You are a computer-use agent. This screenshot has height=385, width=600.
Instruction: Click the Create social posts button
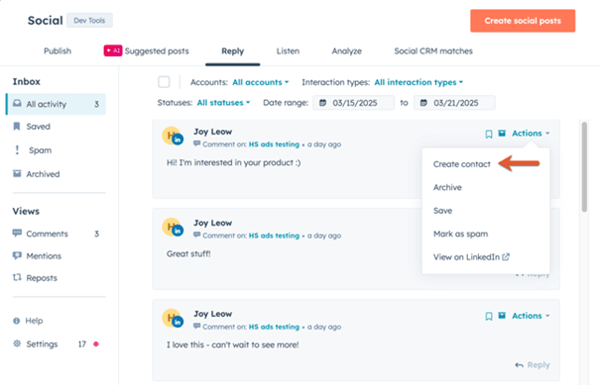[523, 21]
